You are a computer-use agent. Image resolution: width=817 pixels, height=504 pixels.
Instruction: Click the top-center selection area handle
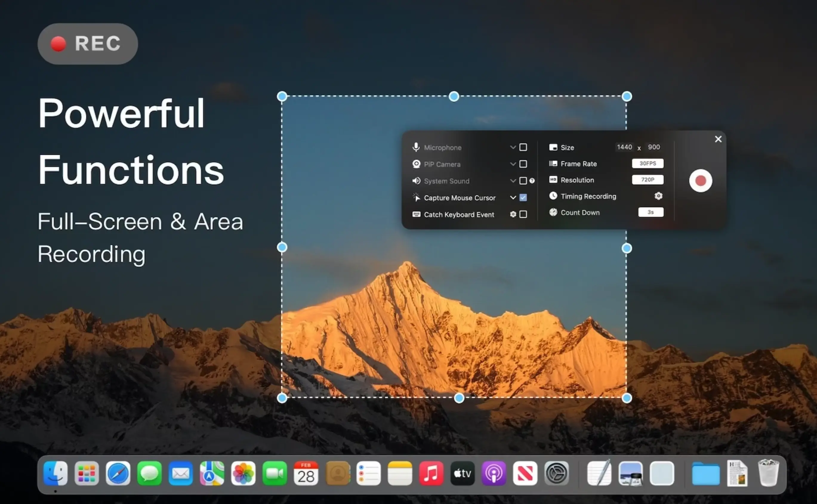454,96
